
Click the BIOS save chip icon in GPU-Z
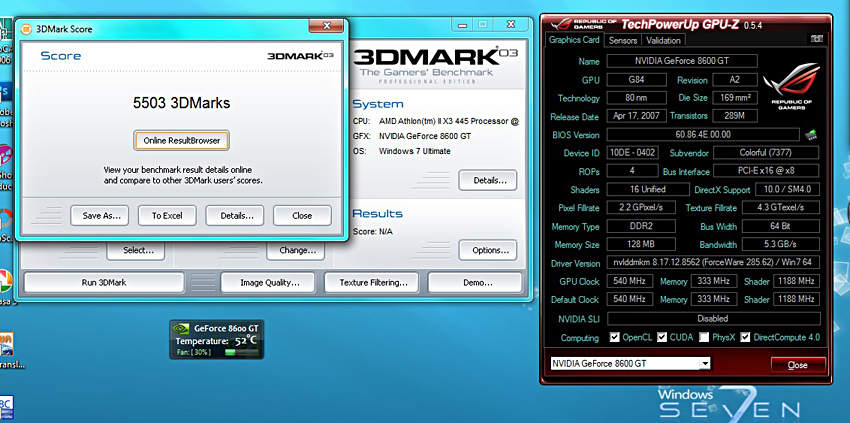[811, 134]
